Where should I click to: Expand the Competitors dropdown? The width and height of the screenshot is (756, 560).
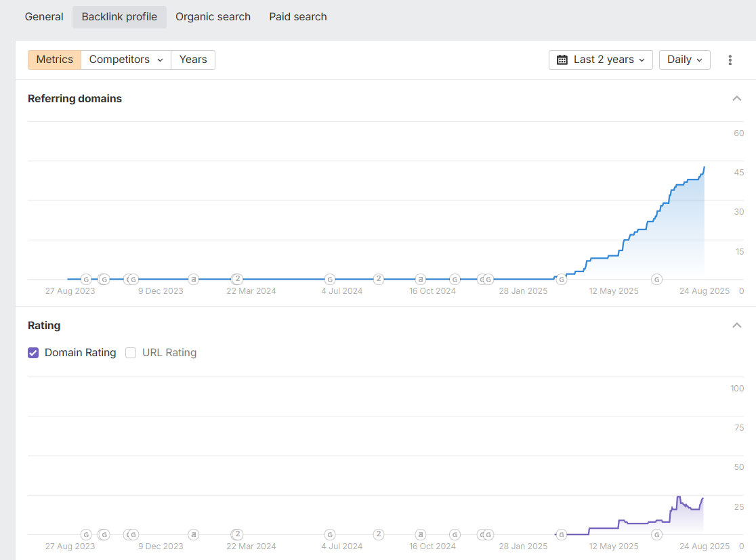[126, 60]
